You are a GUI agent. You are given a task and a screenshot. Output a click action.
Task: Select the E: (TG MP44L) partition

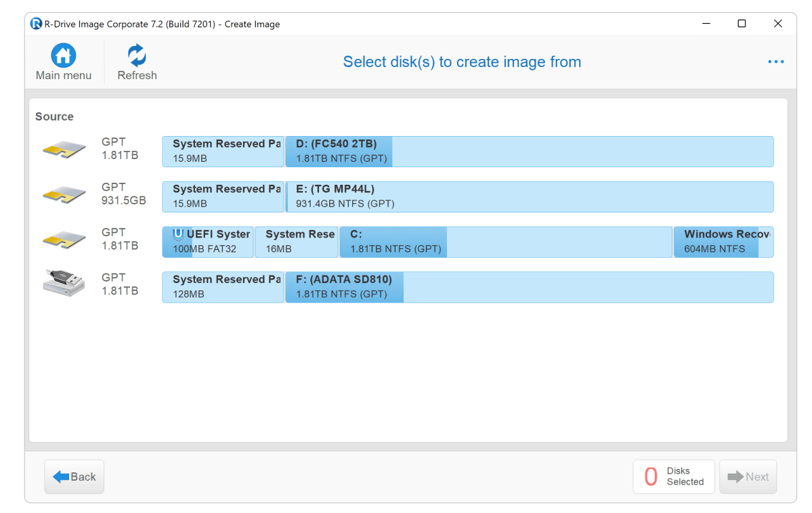coord(528,197)
